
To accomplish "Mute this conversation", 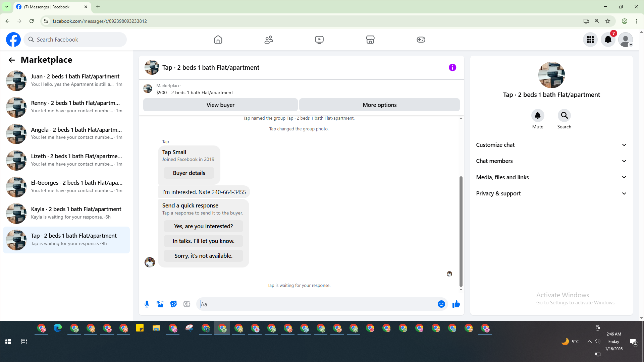I will coord(537,116).
